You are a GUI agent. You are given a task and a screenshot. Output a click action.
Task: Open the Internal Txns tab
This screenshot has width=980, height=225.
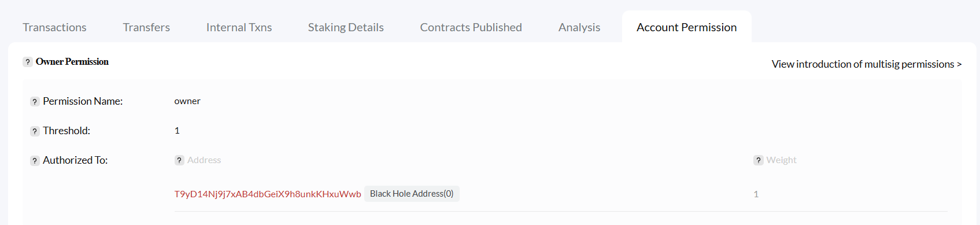(x=239, y=27)
